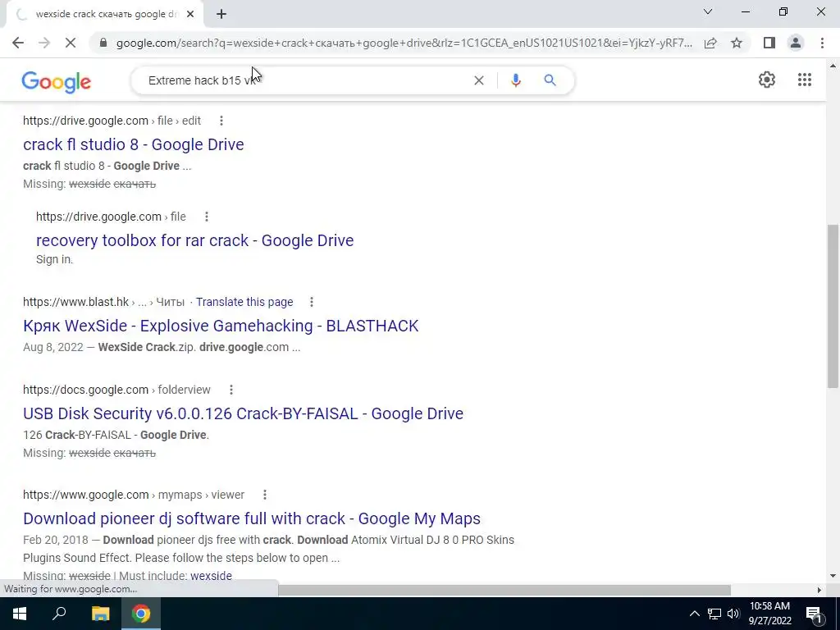This screenshot has width=840, height=630.
Task: Click the volume speaker tray icon
Action: coord(733,614)
